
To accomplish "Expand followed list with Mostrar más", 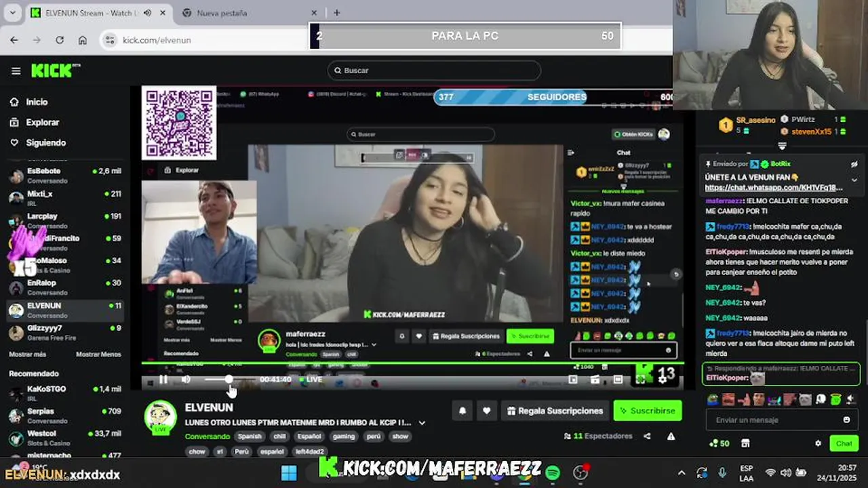I will click(27, 354).
